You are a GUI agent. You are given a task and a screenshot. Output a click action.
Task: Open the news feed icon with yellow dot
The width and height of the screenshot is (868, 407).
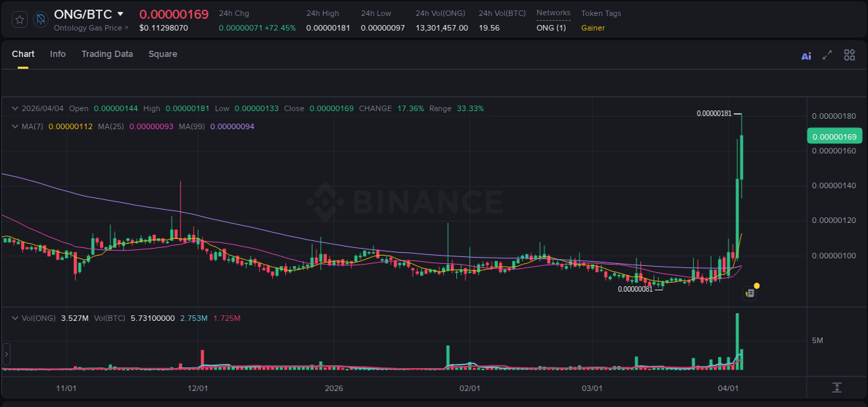pos(750,291)
